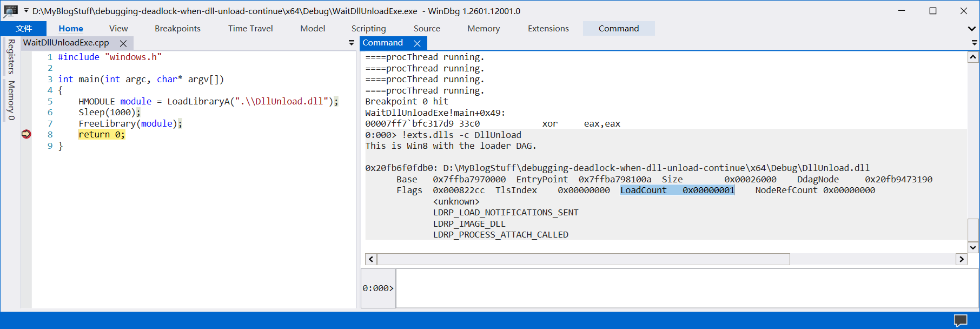
Task: Close the WaitDllUnloadExe.cpp source tab
Action: tap(123, 43)
